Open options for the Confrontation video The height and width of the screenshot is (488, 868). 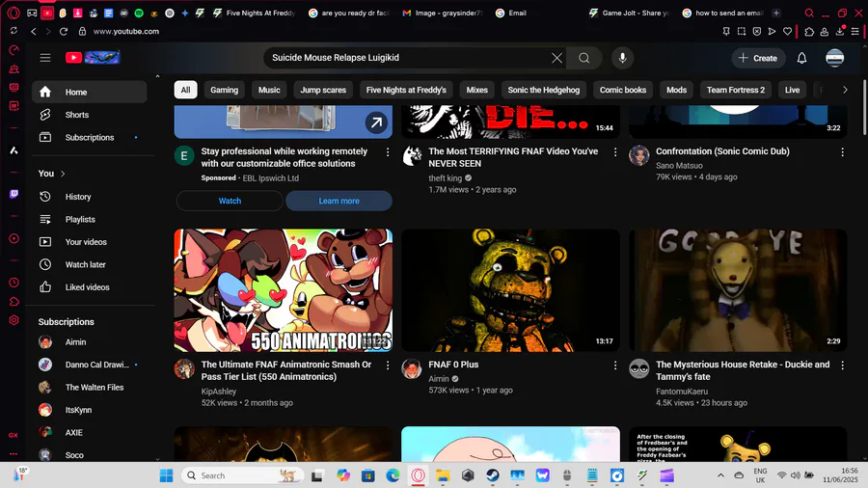(x=843, y=151)
